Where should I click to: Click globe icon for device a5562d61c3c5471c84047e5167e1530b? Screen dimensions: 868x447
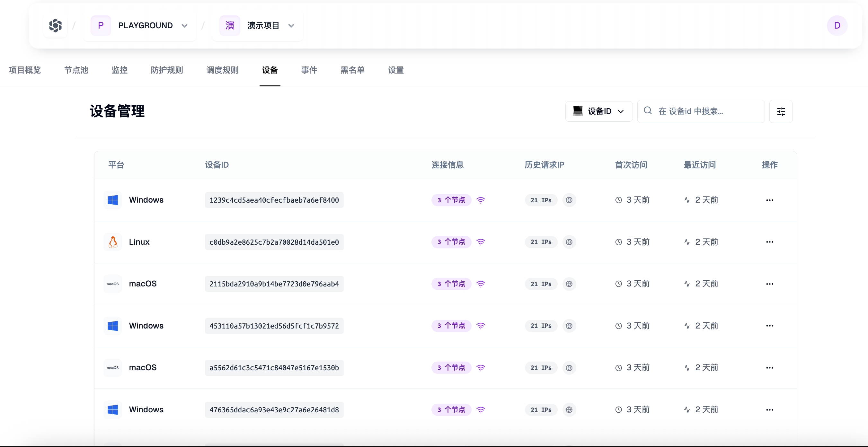pos(569,368)
